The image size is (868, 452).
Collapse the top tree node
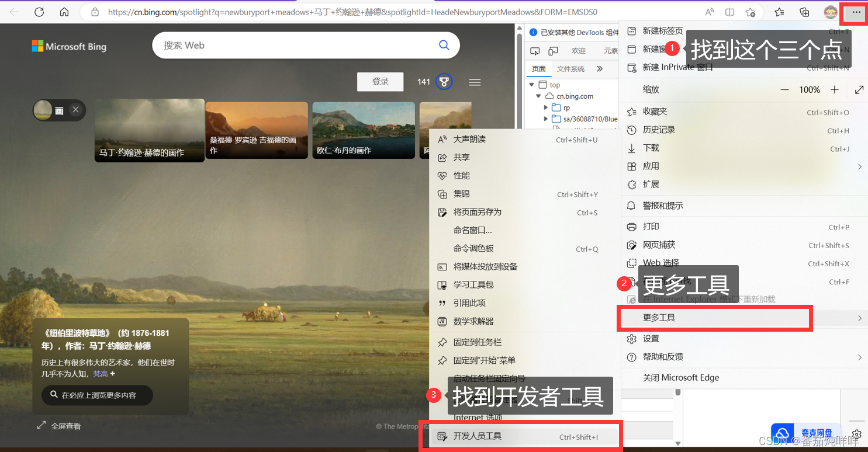[x=531, y=85]
